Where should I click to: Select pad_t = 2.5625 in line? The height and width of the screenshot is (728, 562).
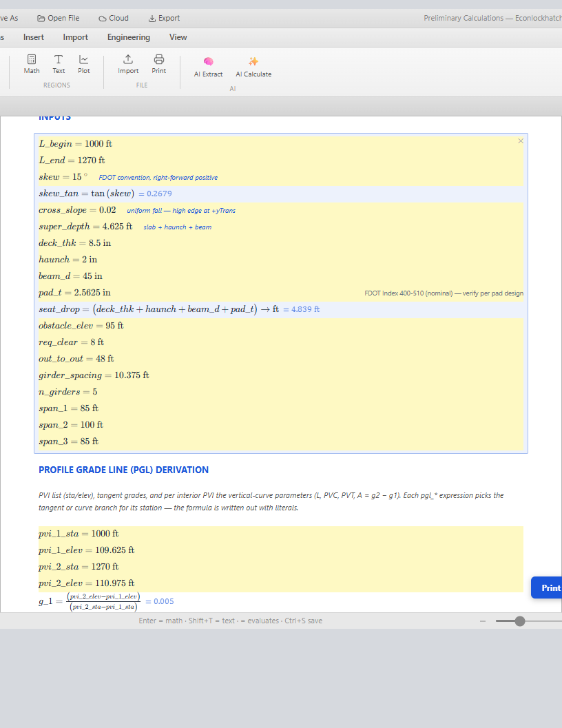pyautogui.click(x=281, y=293)
